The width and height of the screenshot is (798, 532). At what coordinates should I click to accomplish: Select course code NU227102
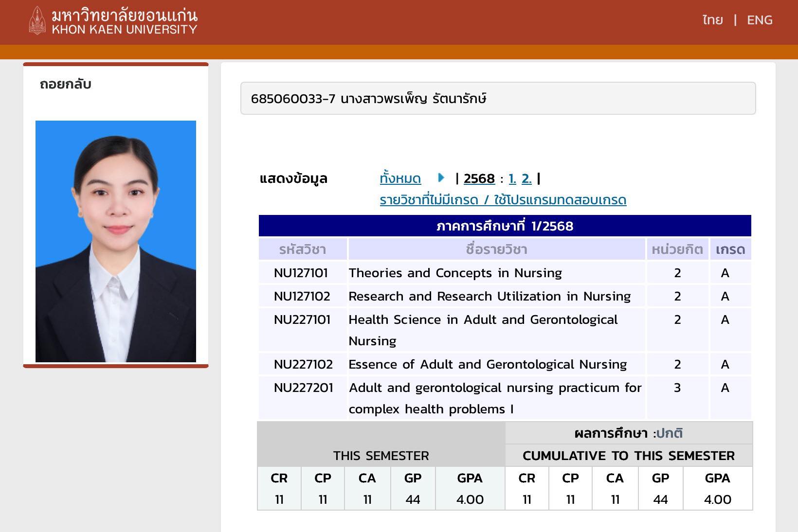tap(303, 364)
